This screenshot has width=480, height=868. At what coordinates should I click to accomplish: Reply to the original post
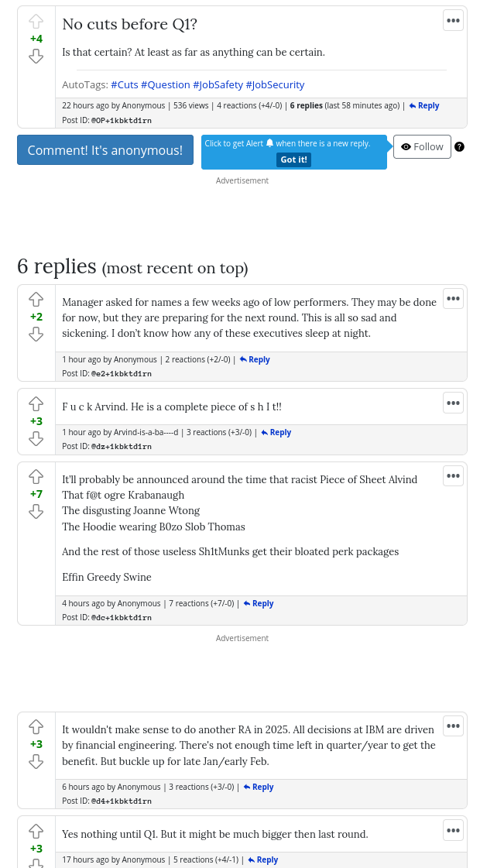pos(424,106)
